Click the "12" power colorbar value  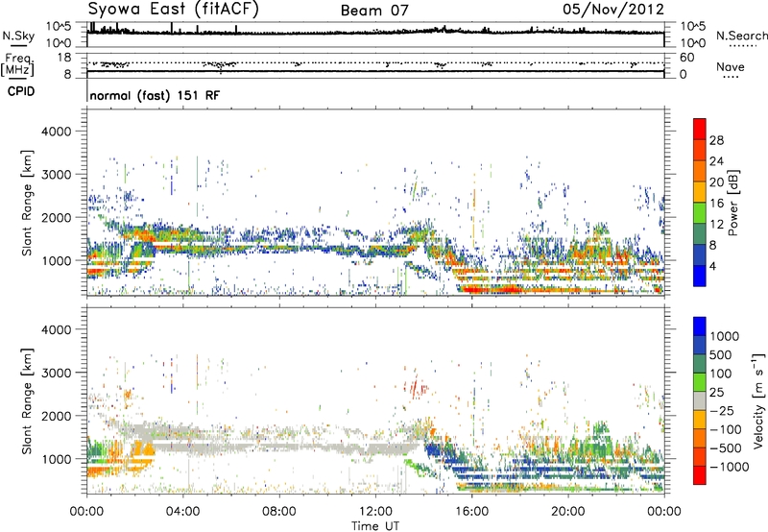tap(716, 225)
